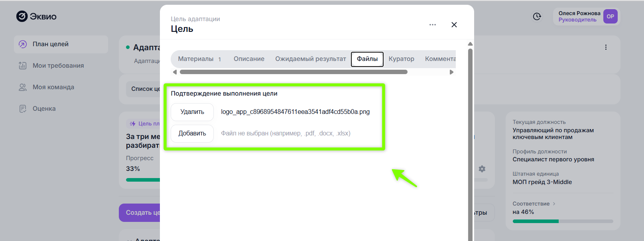Click the horizontal tabs scrollbar thumb
Image resolution: width=644 pixels, height=241 pixels.
coord(293,72)
